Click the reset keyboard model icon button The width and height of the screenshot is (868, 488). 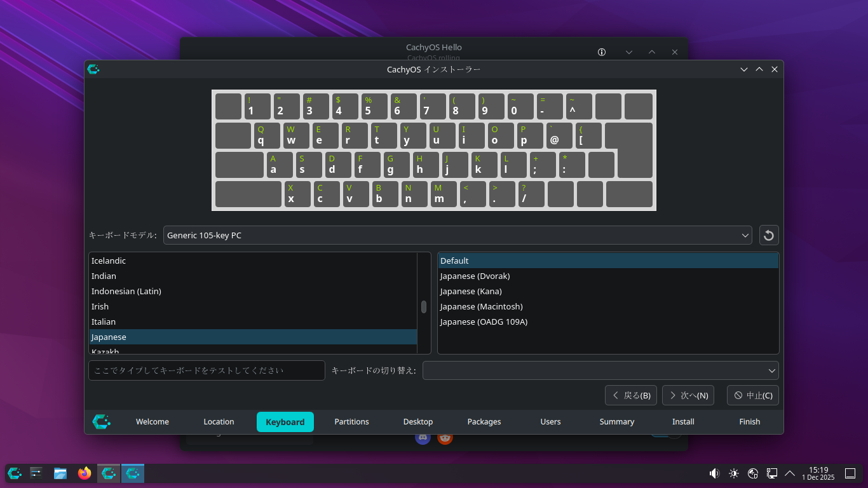[769, 236]
